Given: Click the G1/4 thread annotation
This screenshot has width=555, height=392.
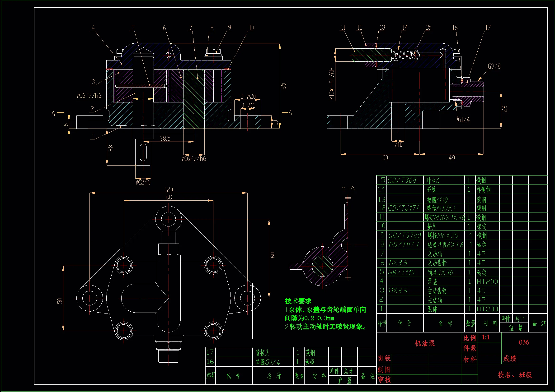Looking at the screenshot, I should [x=464, y=120].
